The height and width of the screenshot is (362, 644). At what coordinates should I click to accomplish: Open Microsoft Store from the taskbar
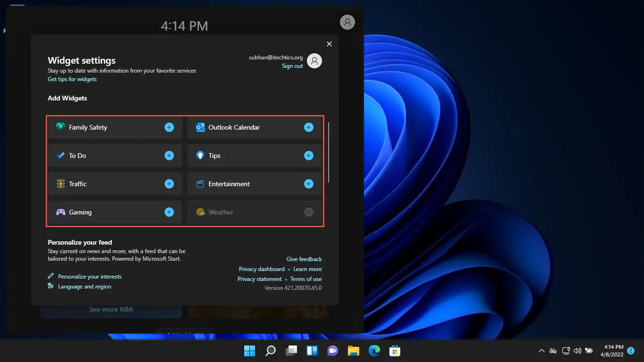coord(395,351)
